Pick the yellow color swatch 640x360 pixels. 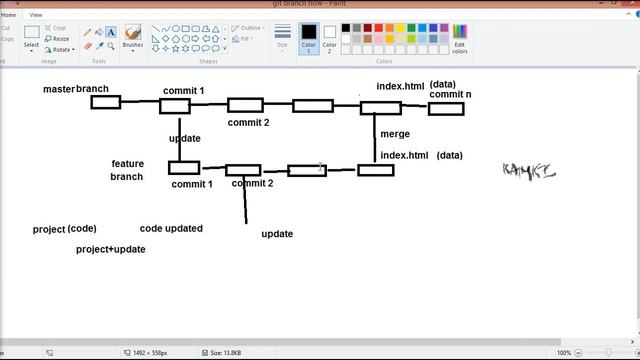[400, 28]
